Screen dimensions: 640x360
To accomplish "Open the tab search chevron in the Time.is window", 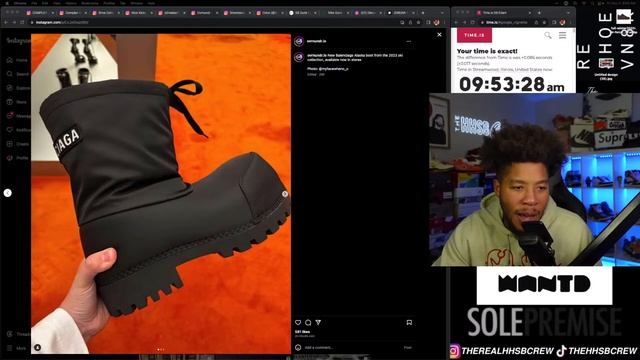I will pos(569,13).
